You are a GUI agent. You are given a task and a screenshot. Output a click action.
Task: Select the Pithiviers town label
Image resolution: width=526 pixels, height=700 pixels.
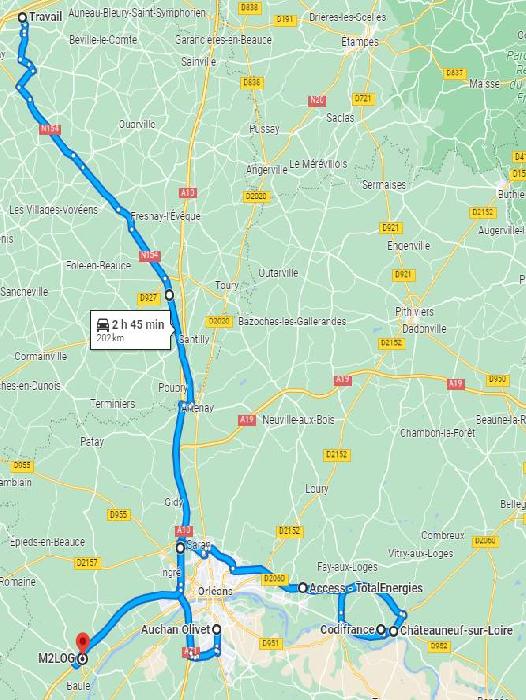pos(414,312)
